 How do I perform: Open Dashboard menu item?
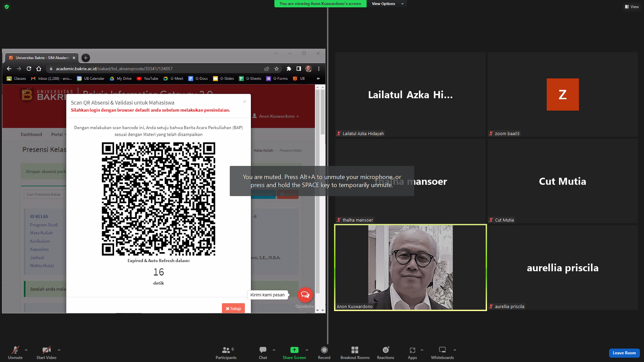point(31,134)
